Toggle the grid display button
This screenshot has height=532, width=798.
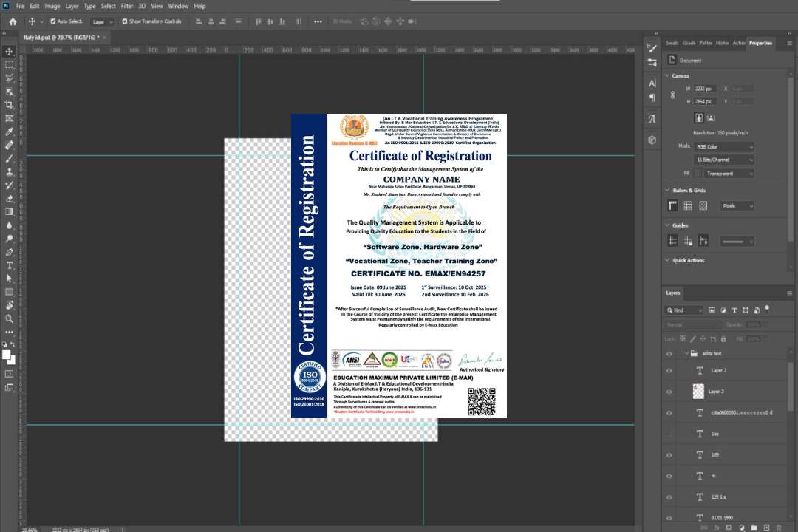click(688, 205)
